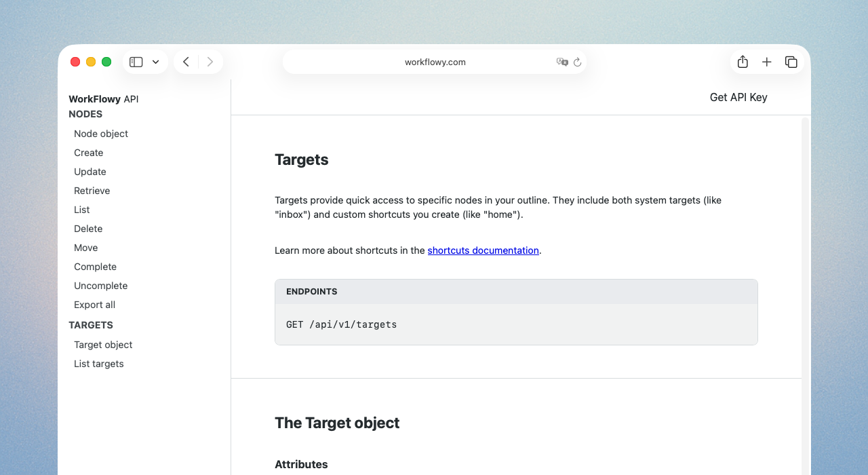868x475 pixels.
Task: Click the yellow minimize traffic light
Action: coord(91,61)
